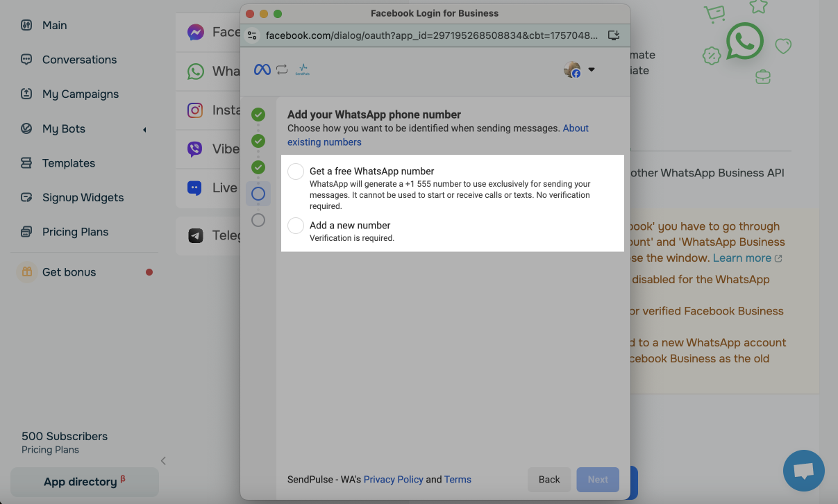
Task: Click the Meta logo icon
Action: click(262, 69)
